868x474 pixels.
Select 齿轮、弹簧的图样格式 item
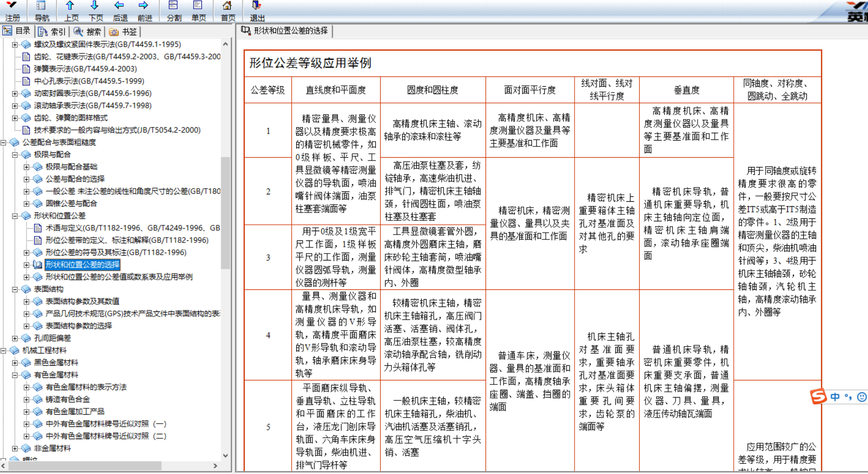click(x=71, y=118)
